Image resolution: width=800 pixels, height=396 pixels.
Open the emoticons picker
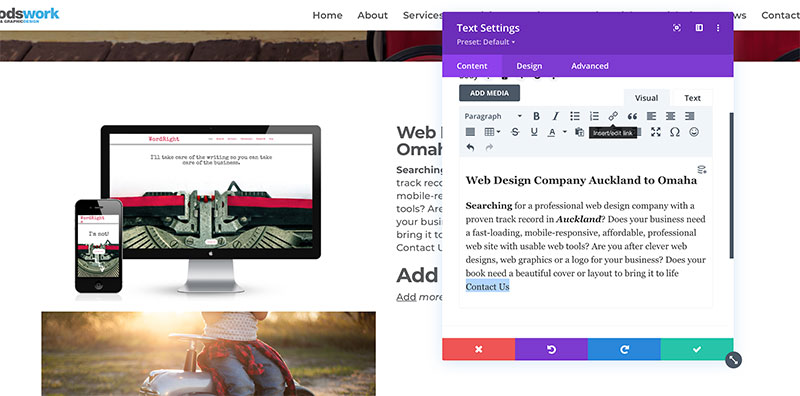(694, 132)
